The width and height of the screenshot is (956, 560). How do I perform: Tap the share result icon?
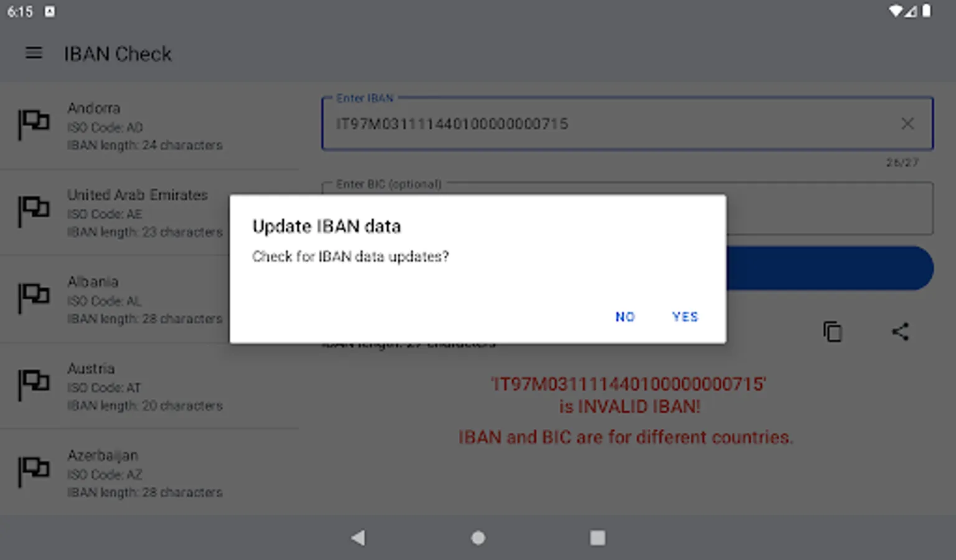(x=900, y=332)
